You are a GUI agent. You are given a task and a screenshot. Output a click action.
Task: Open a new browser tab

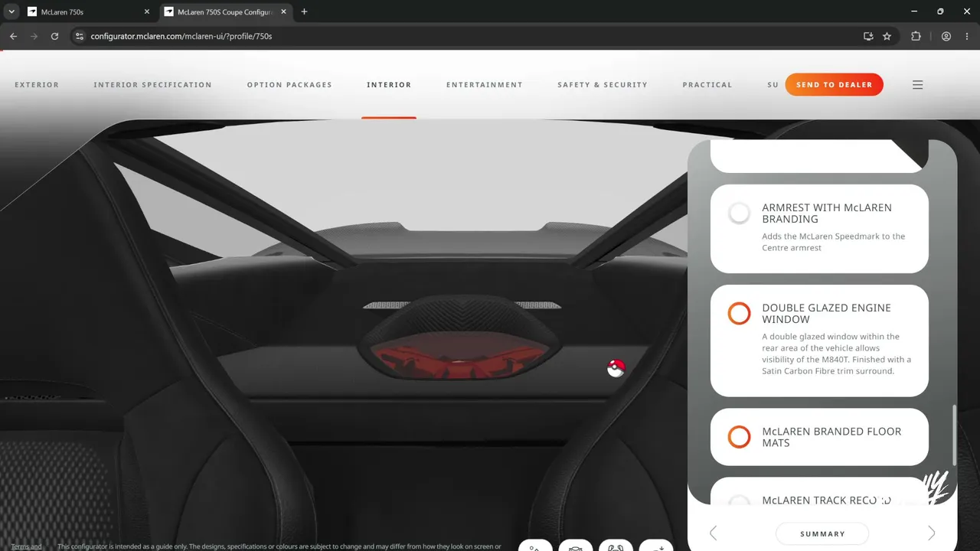[304, 11]
